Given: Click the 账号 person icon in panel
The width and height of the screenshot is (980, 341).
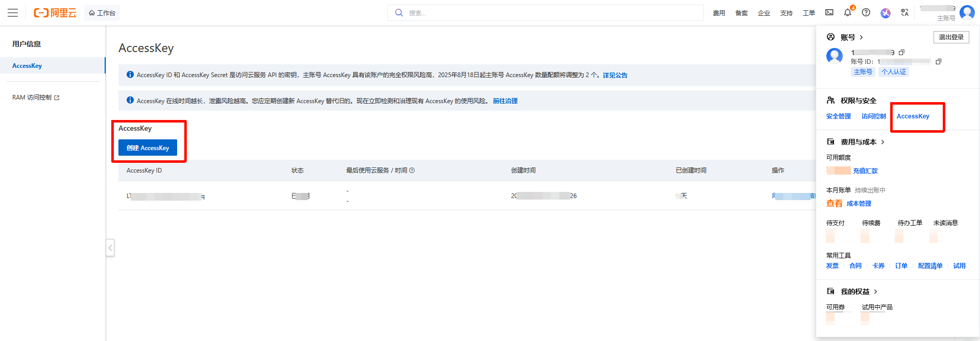Looking at the screenshot, I should pyautogui.click(x=830, y=37).
